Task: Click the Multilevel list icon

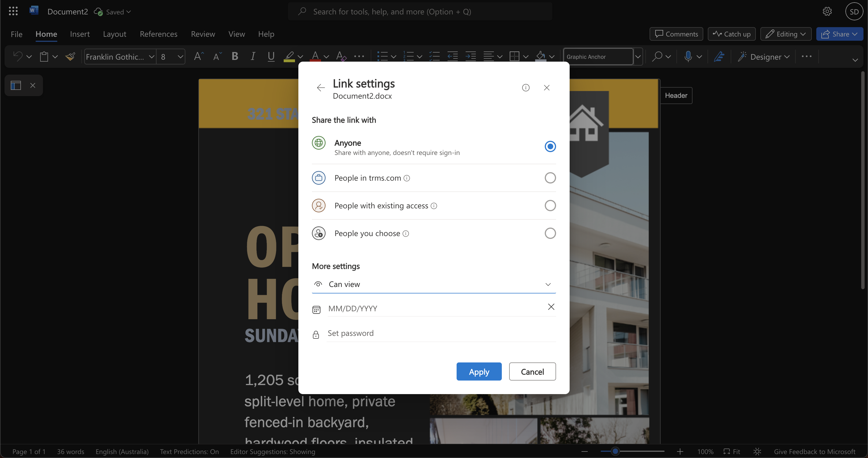Action: [434, 56]
